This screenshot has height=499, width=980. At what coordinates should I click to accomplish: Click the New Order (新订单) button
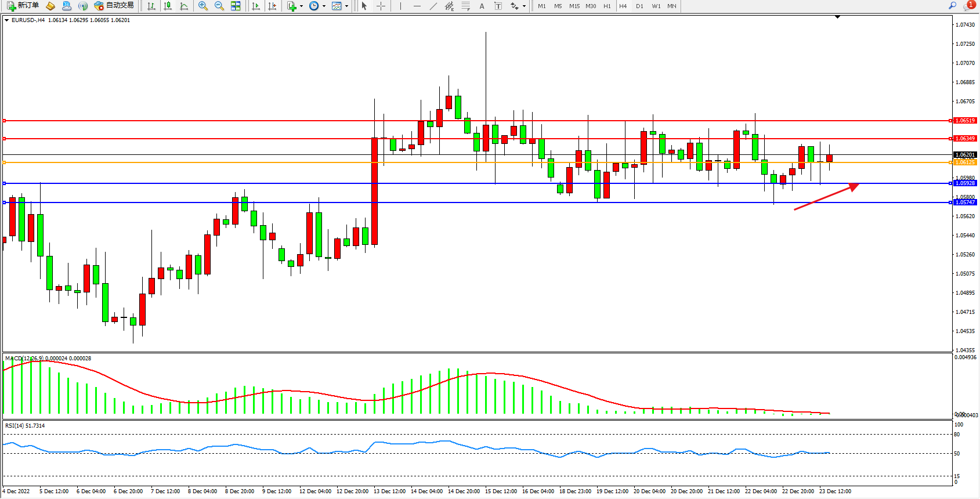click(x=23, y=6)
